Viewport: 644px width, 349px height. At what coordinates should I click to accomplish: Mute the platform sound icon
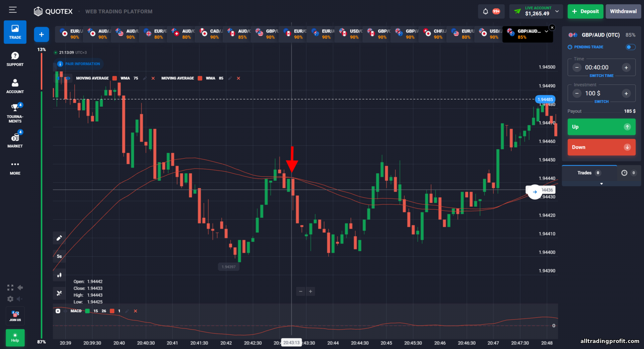tap(19, 299)
